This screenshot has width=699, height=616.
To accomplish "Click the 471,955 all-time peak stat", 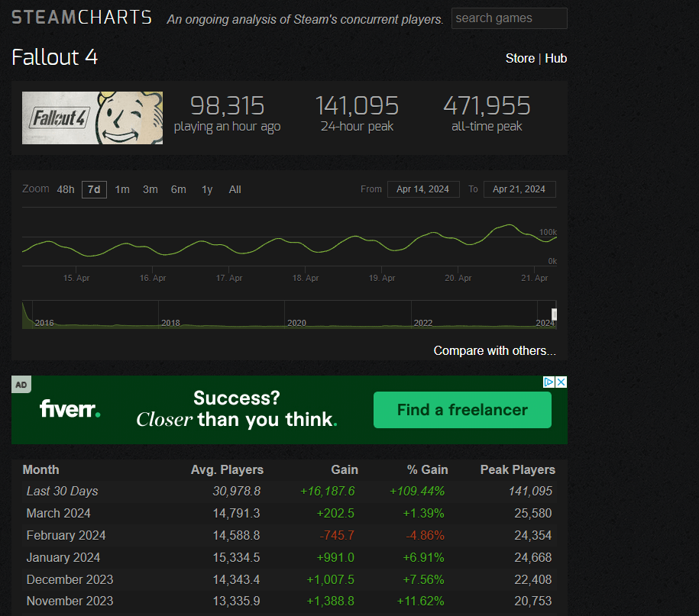I will 487,114.
